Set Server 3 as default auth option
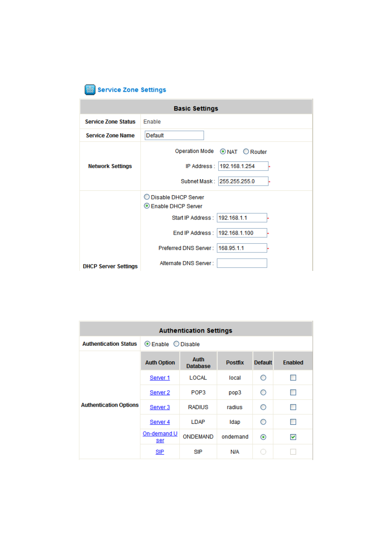Image resolution: width=392 pixels, height=555 pixels. pyautogui.click(x=263, y=407)
